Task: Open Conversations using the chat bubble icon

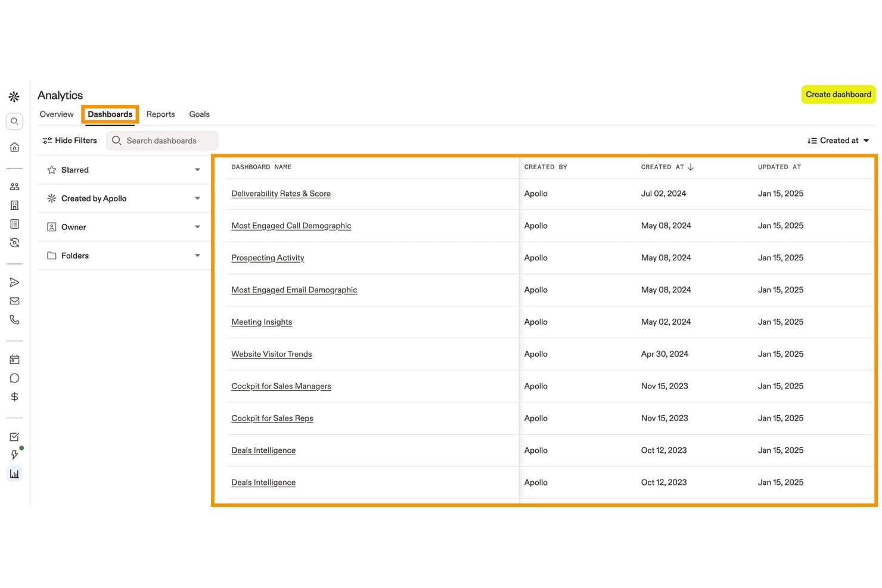Action: pos(15,378)
